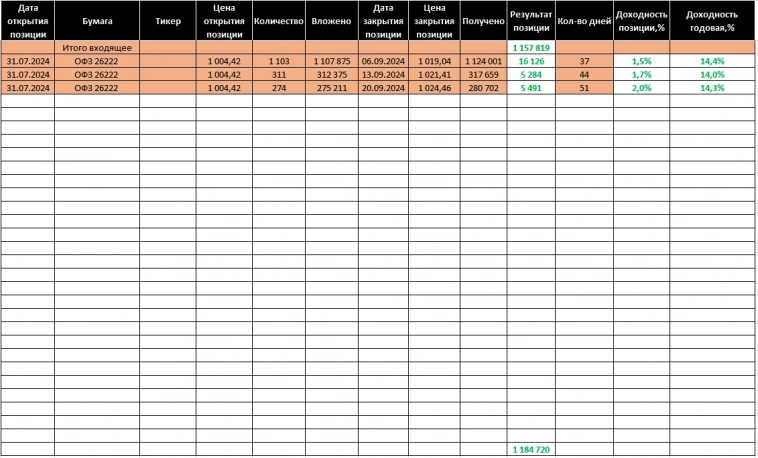The height and width of the screenshot is (458, 758).
Task: Select the 'Получено' header cell
Action: 483,20
